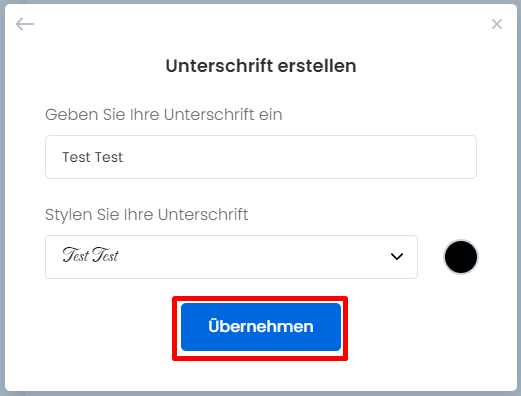Viewport: 521px width, 396px height.
Task: Pick the black signature color swatch
Action: [x=461, y=257]
